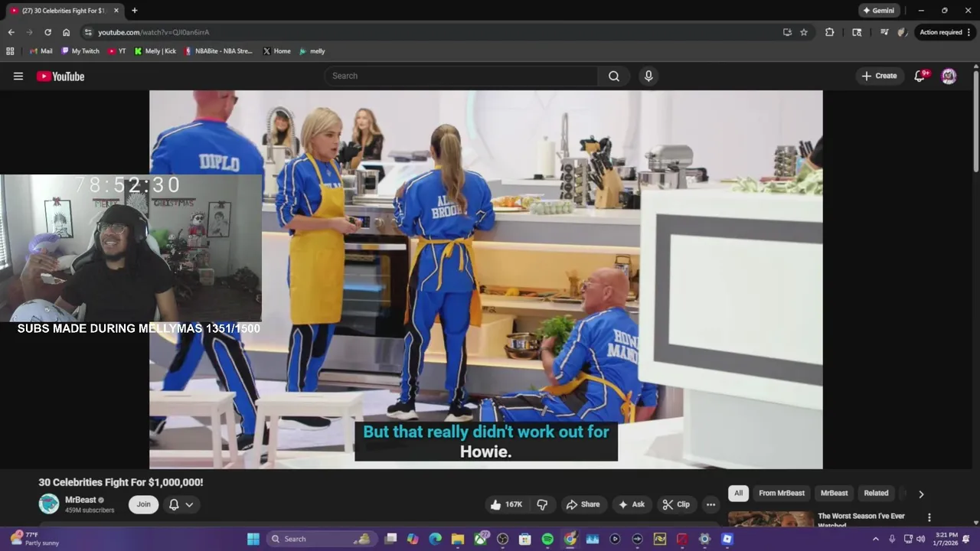Show more recommendation chips with right arrow

(921, 494)
